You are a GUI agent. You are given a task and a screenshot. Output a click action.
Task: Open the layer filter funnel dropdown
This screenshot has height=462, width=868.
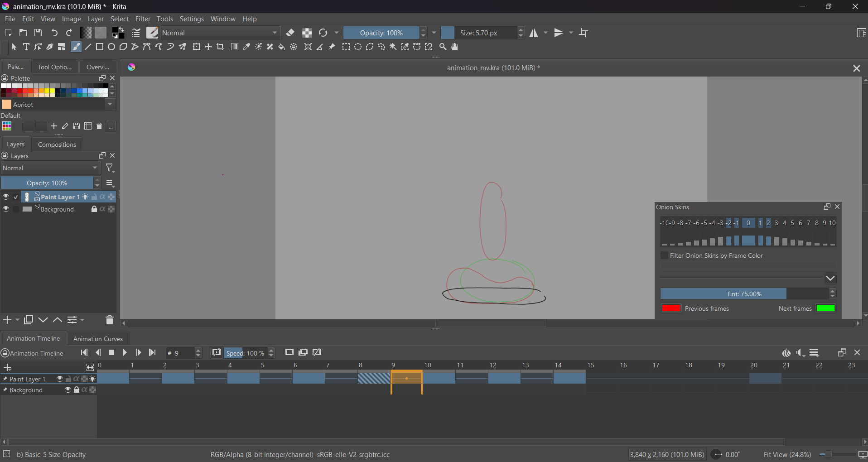[x=110, y=168]
